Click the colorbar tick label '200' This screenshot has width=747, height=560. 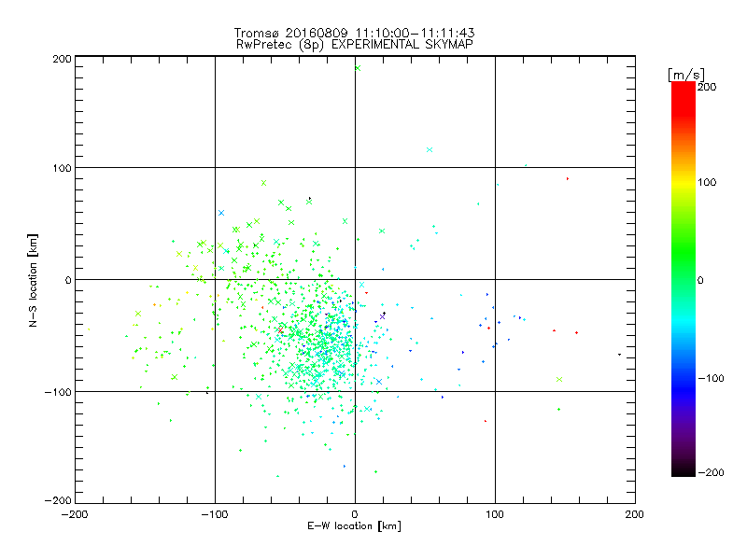coord(707,87)
